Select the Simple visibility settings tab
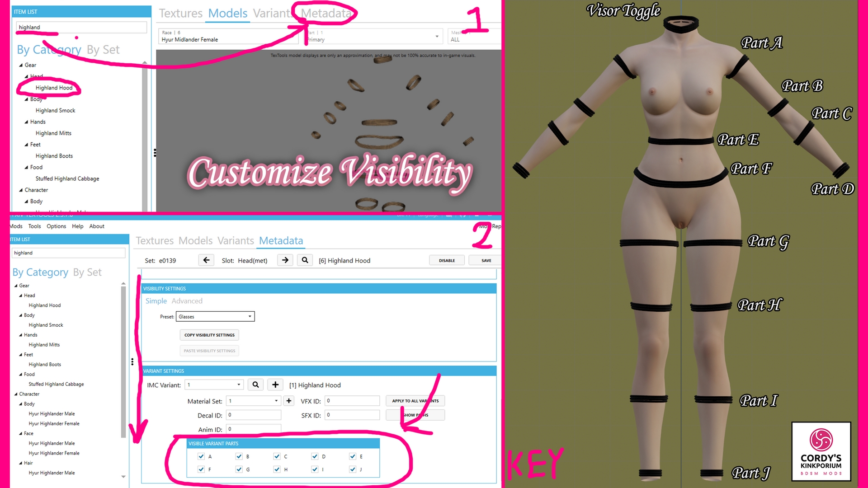Screen dimensions: 868x488 click(156, 300)
